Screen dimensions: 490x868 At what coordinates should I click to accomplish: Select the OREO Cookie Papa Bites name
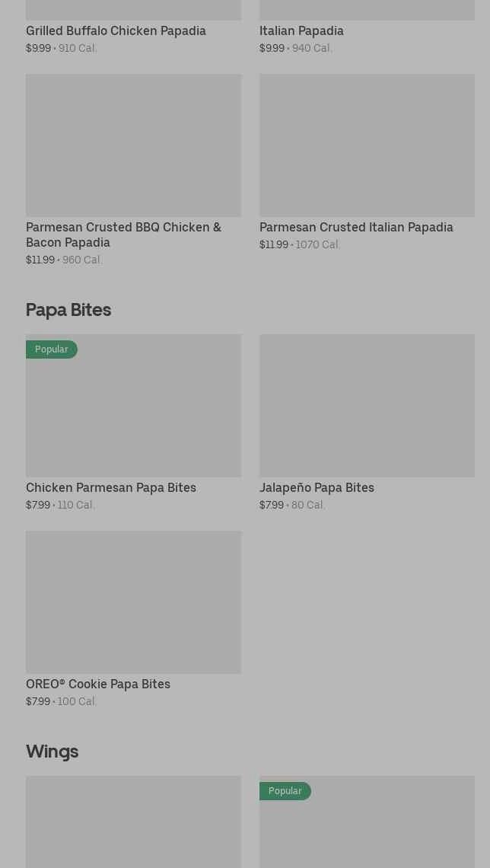click(x=98, y=685)
